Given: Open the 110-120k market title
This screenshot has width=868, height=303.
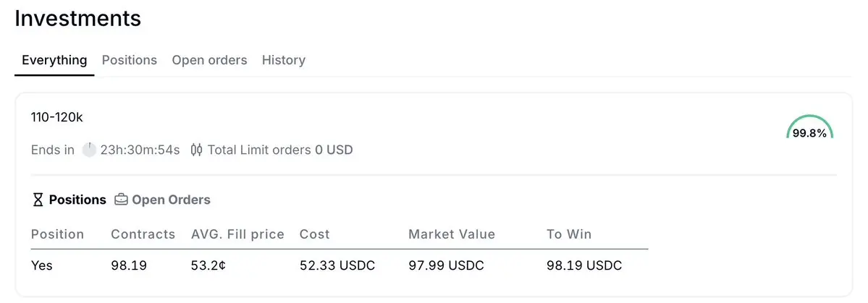Looking at the screenshot, I should click(57, 117).
